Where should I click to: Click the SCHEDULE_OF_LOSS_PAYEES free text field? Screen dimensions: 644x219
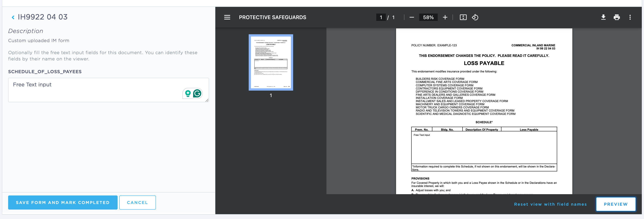pyautogui.click(x=95, y=90)
